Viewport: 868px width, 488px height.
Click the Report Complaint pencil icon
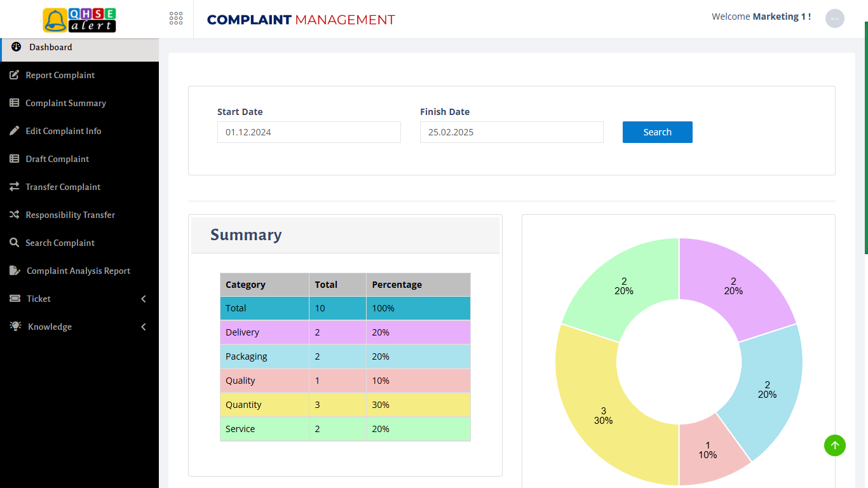coord(14,74)
